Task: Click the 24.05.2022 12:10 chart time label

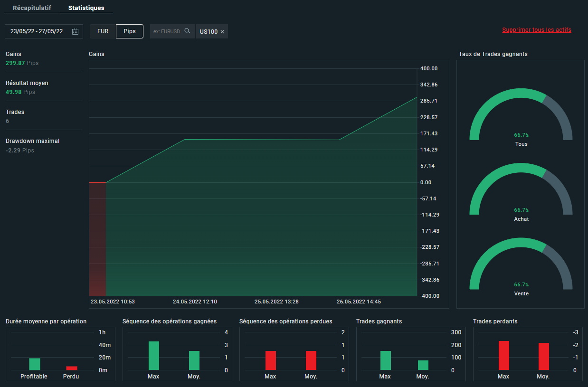Action: coord(195,302)
